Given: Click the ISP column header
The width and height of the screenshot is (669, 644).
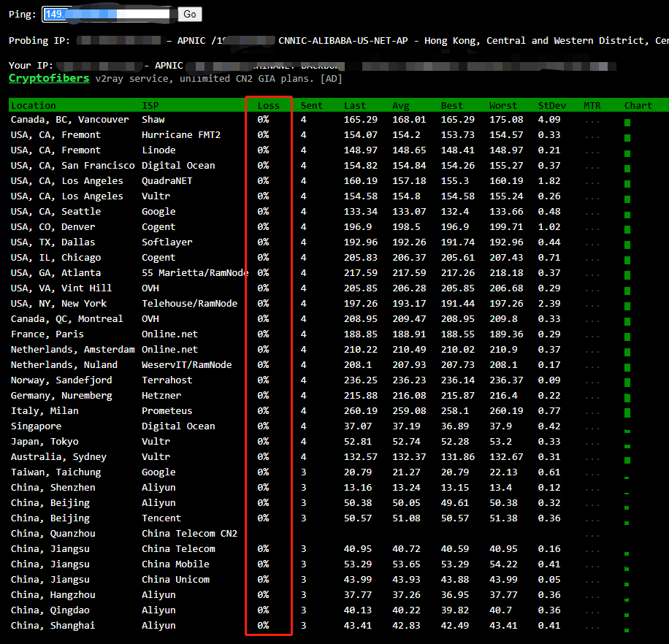Looking at the screenshot, I should pos(150,106).
